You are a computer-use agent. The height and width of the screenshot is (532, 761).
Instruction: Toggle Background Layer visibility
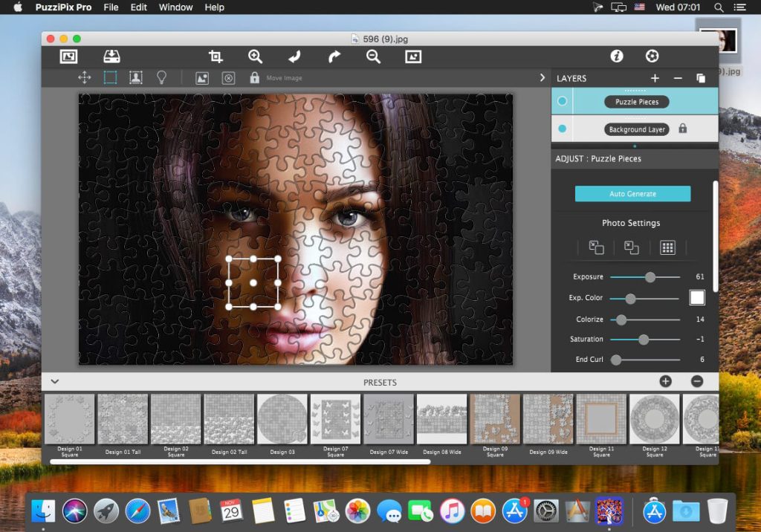(x=562, y=129)
